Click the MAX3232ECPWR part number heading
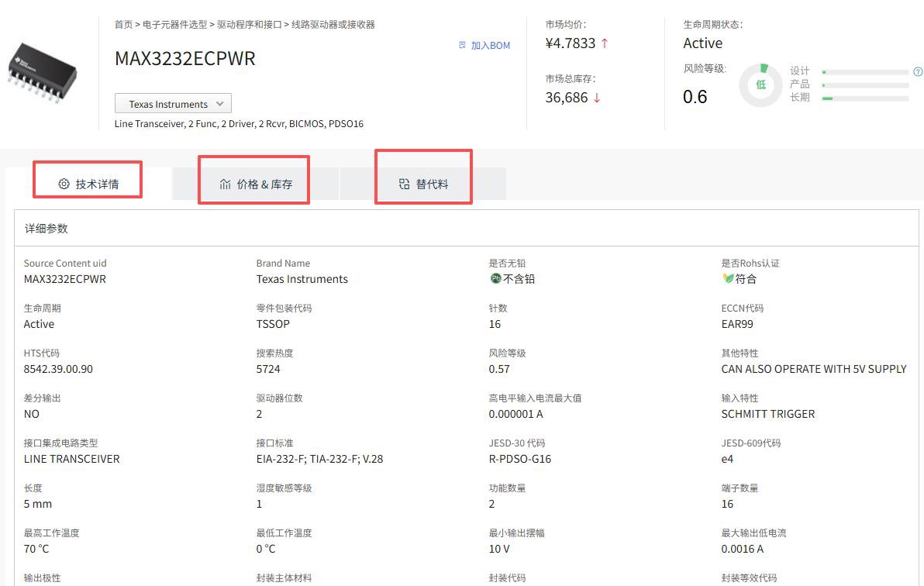The width and height of the screenshot is (924, 586). click(x=185, y=58)
